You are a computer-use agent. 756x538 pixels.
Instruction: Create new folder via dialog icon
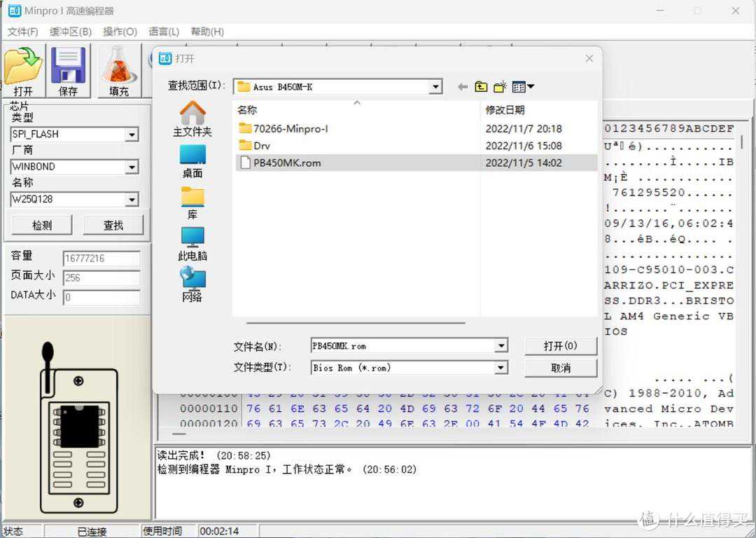(x=500, y=87)
